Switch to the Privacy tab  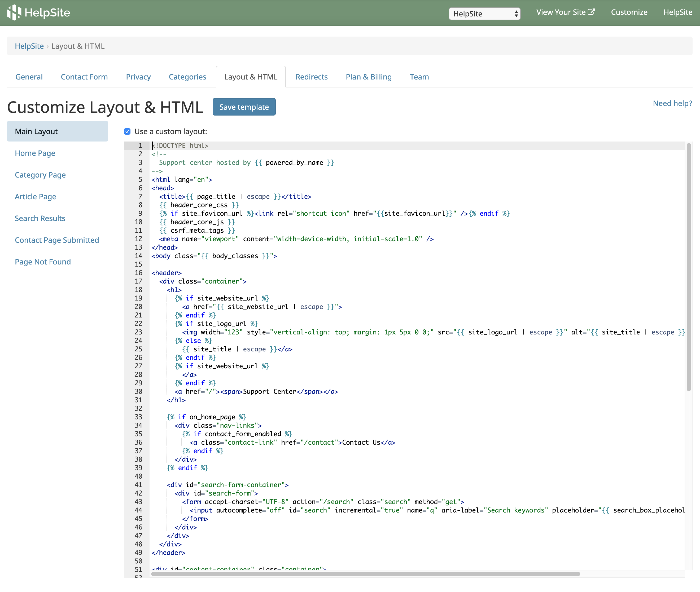(138, 77)
